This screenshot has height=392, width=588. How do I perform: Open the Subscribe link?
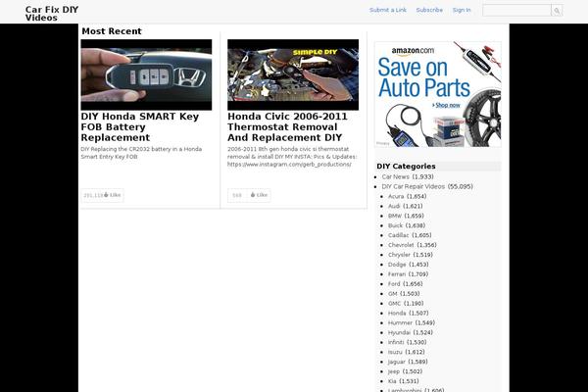[429, 10]
